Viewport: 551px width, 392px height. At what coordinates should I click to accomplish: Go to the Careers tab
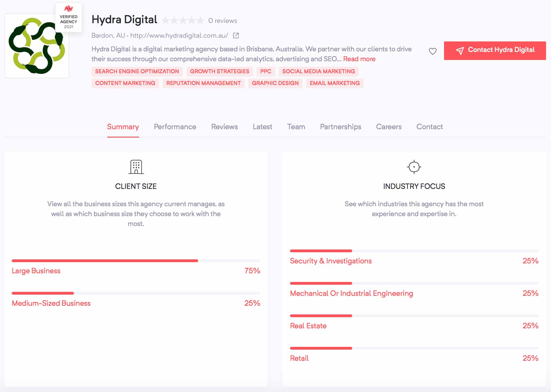(x=389, y=127)
